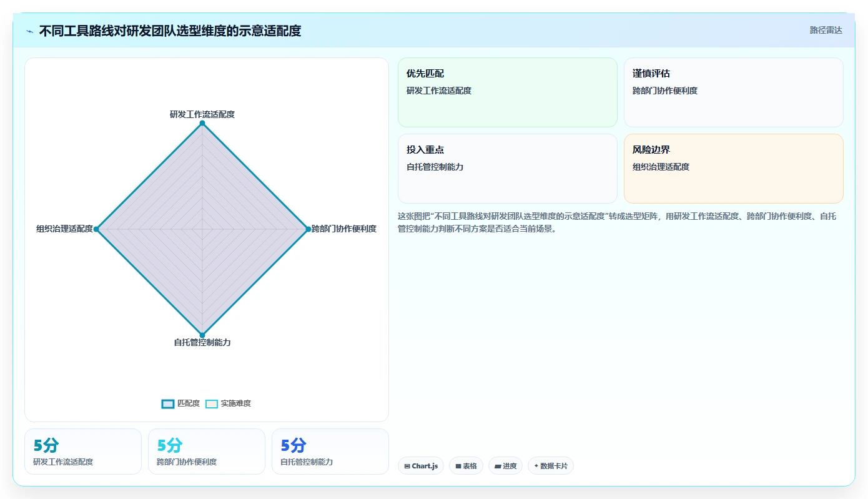Select the 进度 tag chip

505,466
